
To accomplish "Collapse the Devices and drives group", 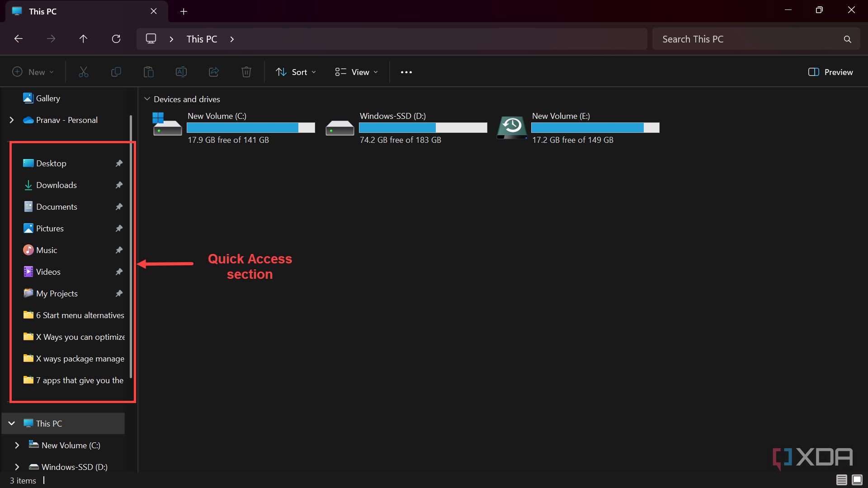I will coord(147,99).
